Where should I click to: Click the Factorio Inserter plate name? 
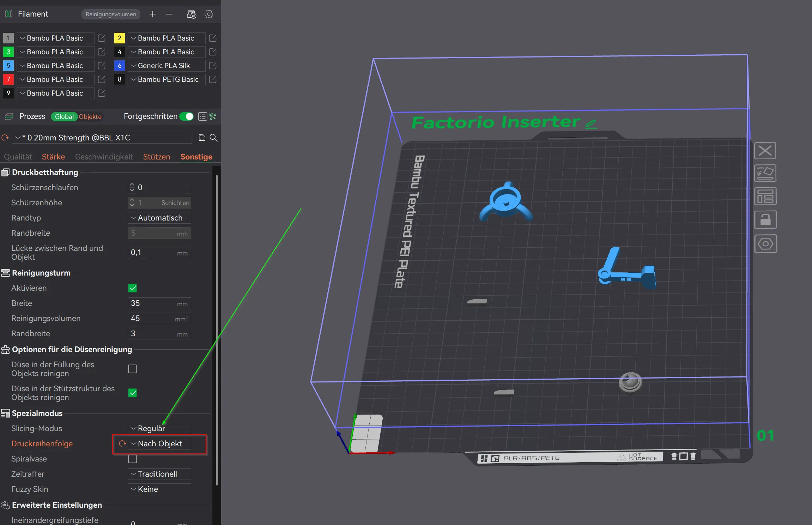click(x=496, y=122)
